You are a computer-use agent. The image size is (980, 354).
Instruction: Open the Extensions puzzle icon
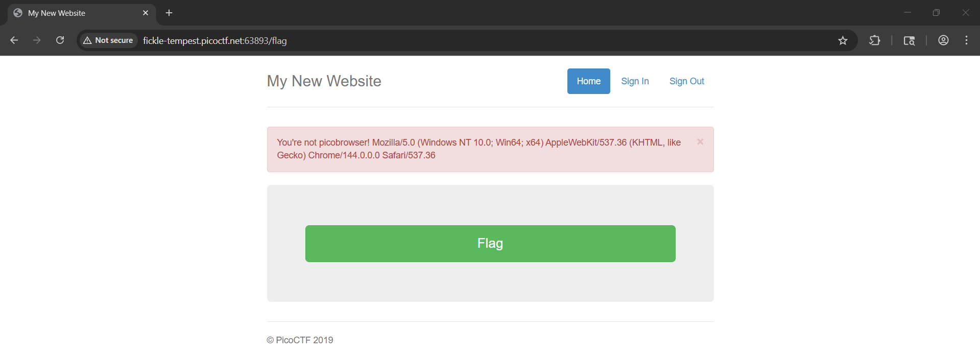[874, 40]
